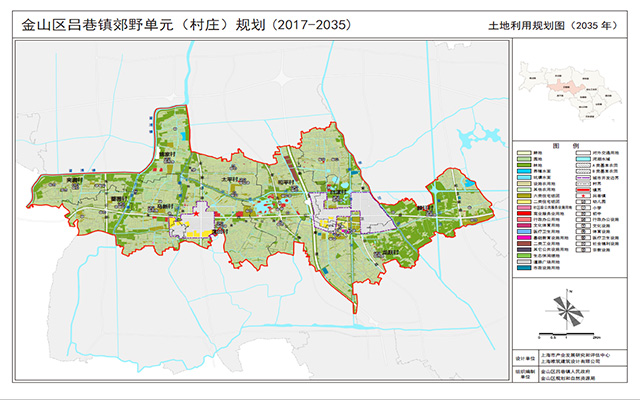Viewport: 640px width, 400px height.
Task: Select the 医疗卫生设施 symbol in legend
Action: click(583, 238)
